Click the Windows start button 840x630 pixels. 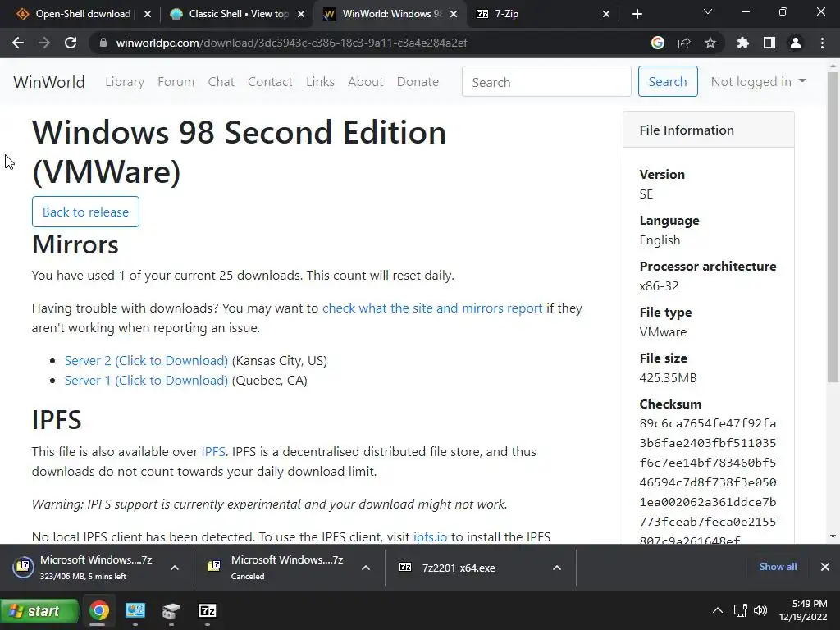(39, 610)
